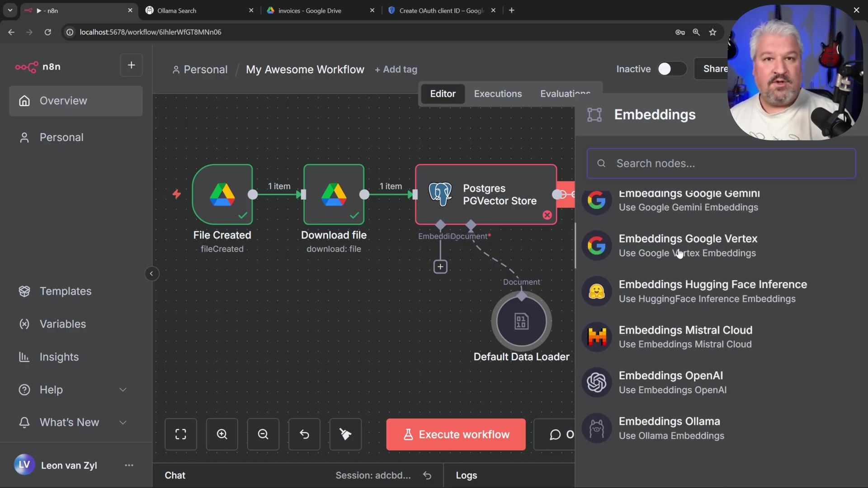
Task: Select the Default Data Loader node icon
Action: [x=521, y=322]
